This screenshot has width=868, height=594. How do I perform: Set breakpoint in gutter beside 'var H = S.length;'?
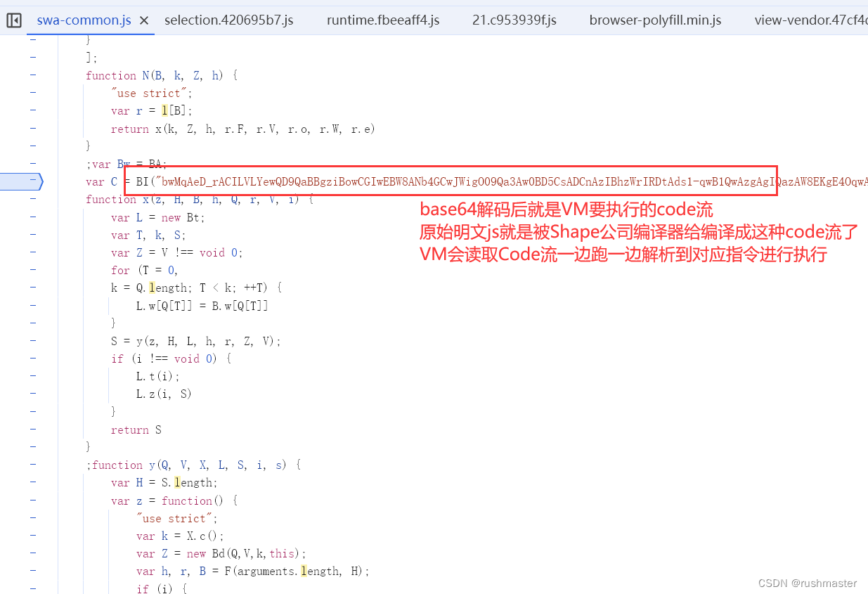pos(33,482)
